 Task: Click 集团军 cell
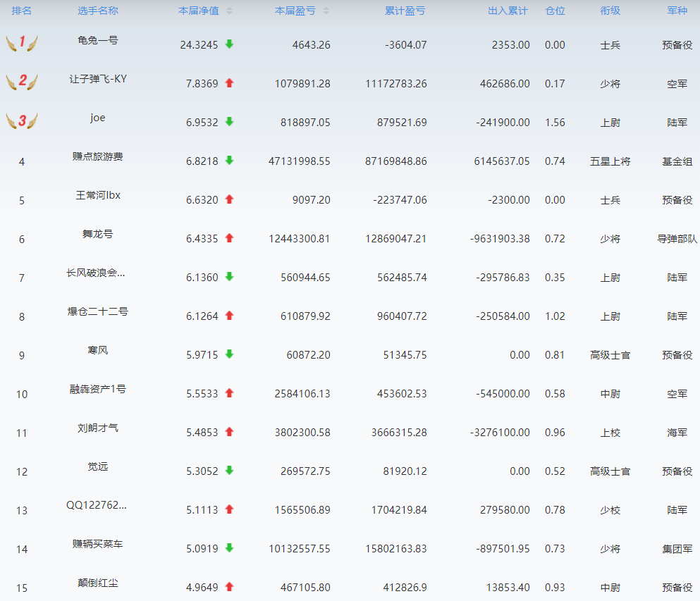point(677,549)
